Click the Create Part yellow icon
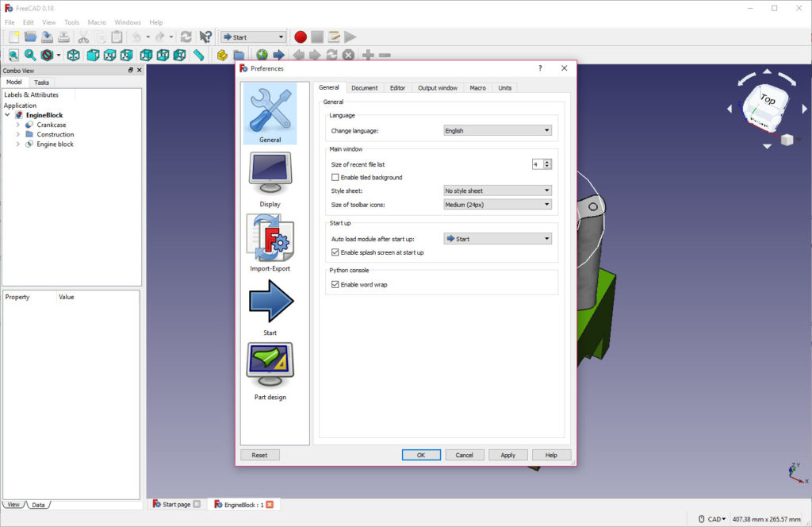Screen dimensions: 812x527 point(222,55)
